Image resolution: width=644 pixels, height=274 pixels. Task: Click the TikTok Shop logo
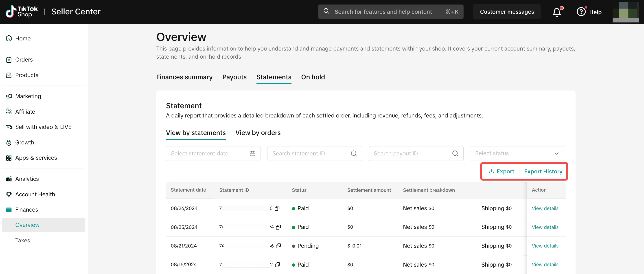tap(22, 11)
